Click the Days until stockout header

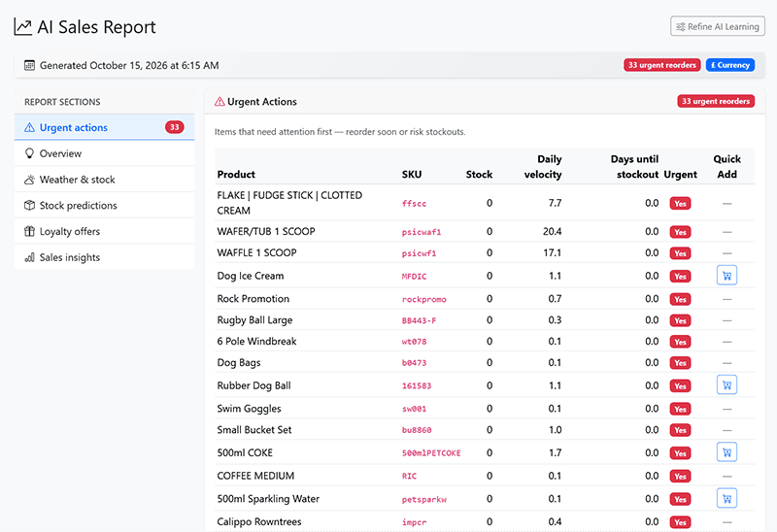click(635, 166)
